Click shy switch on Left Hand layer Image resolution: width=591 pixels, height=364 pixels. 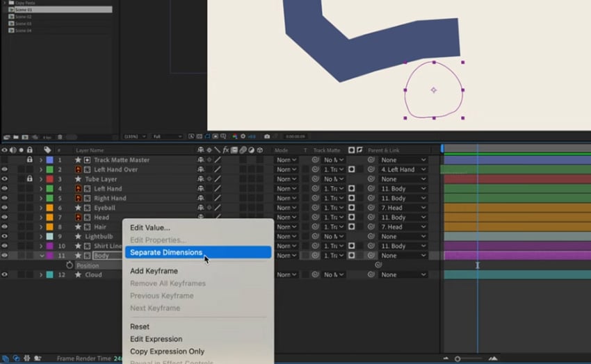(200, 188)
